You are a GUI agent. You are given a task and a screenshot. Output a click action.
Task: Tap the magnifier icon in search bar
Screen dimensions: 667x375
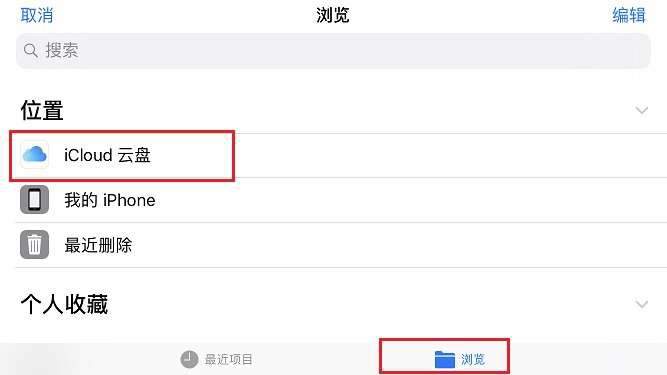click(x=31, y=51)
